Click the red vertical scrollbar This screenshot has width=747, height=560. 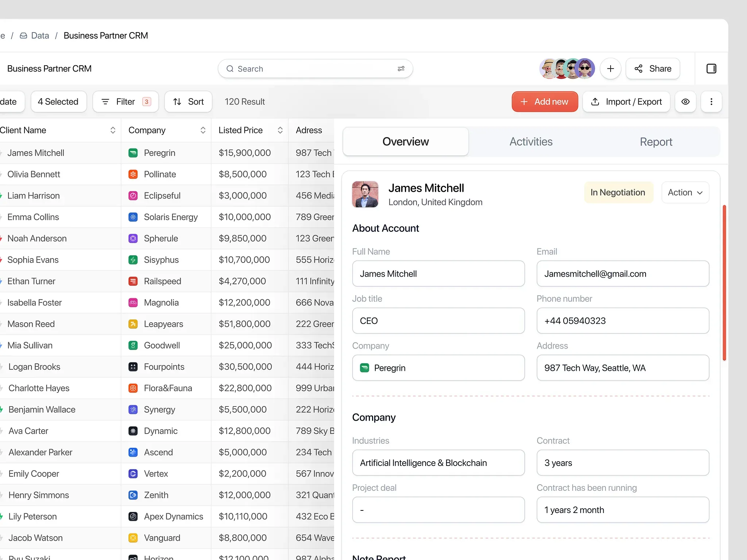tap(724, 283)
